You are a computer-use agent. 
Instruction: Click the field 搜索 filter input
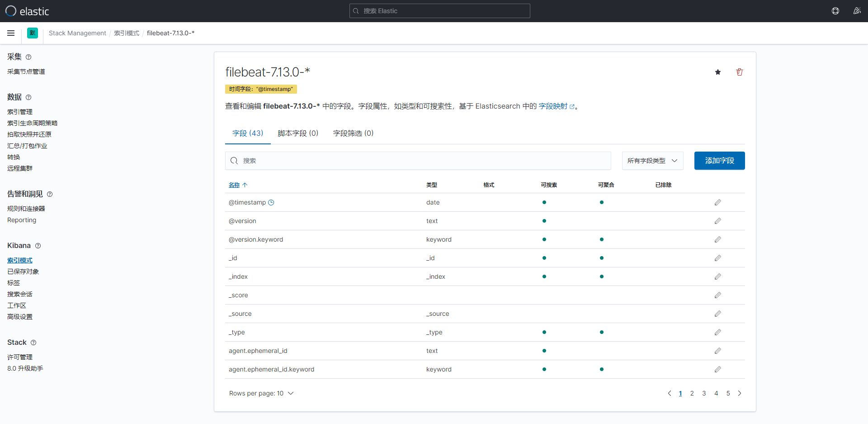[x=418, y=161]
